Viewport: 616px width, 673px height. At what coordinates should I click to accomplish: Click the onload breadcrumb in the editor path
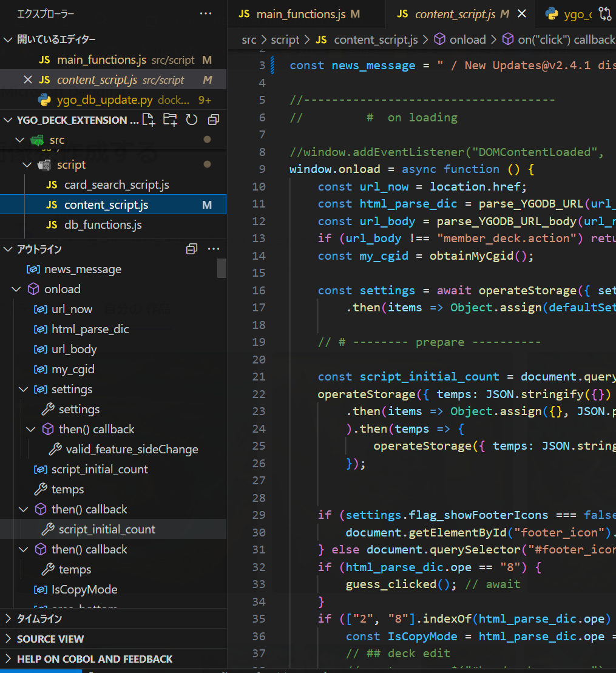(467, 39)
